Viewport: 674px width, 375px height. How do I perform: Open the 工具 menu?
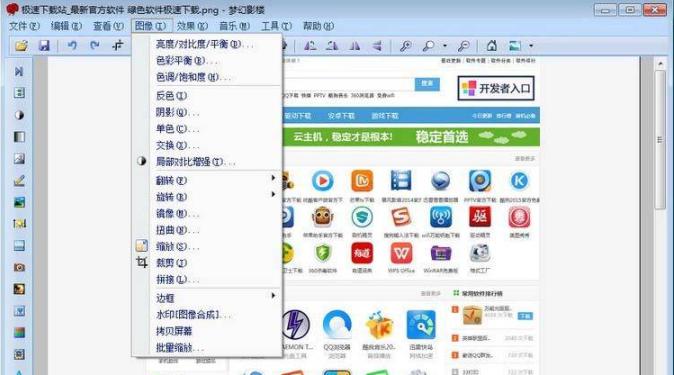pos(276,26)
